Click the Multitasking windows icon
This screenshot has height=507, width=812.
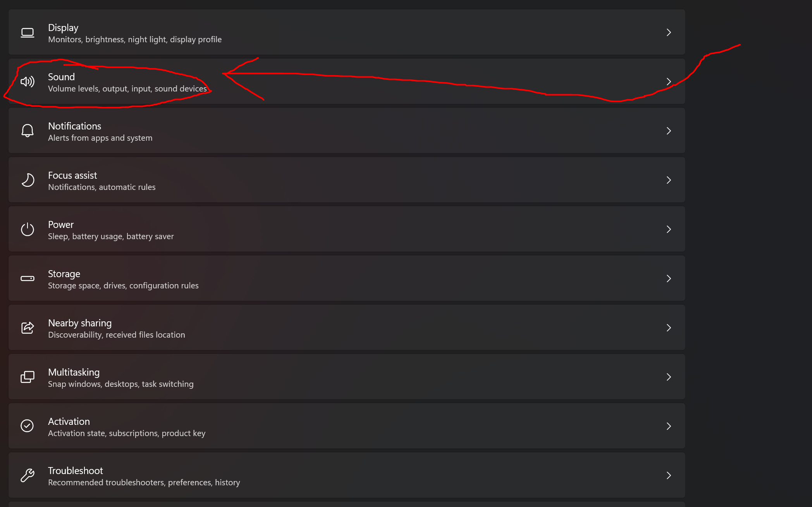[28, 377]
